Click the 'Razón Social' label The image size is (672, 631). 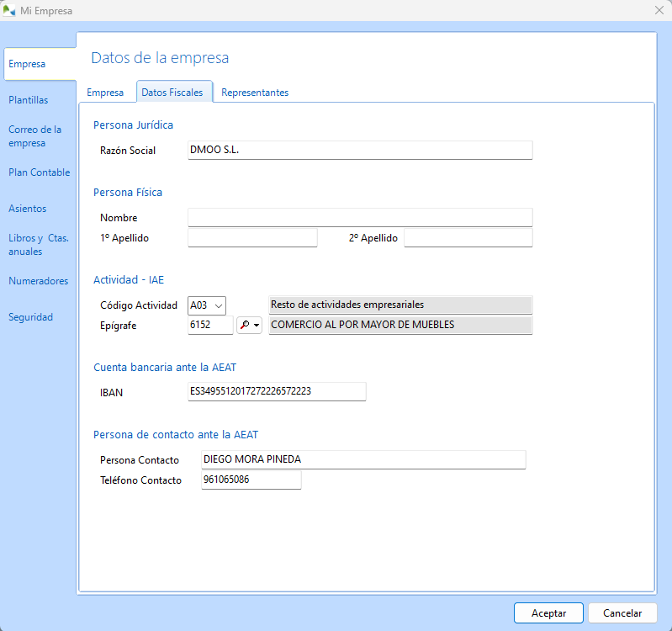click(x=128, y=151)
